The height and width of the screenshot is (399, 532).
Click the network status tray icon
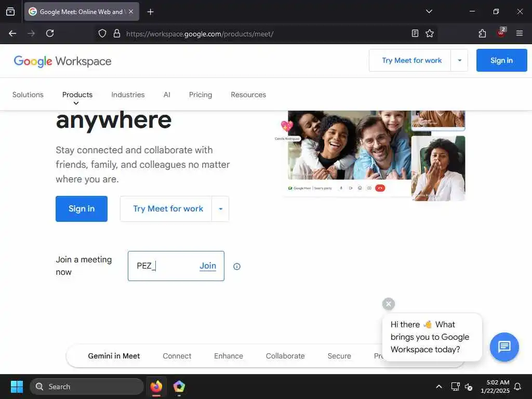[x=455, y=387]
